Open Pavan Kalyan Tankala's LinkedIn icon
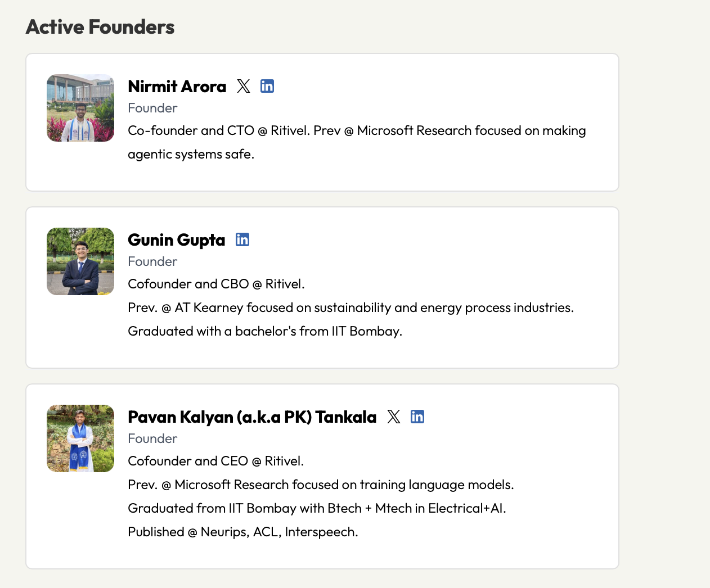 [417, 417]
